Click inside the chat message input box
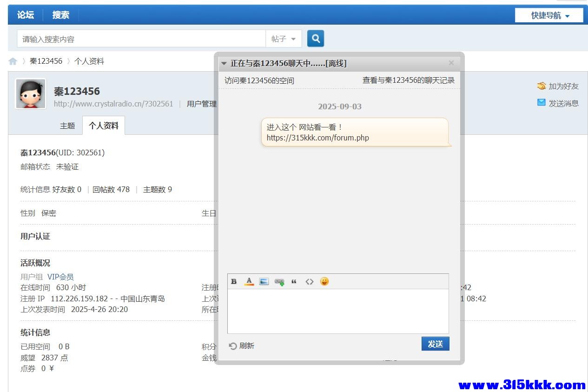Viewport: 588px width, 392px height. click(337, 309)
